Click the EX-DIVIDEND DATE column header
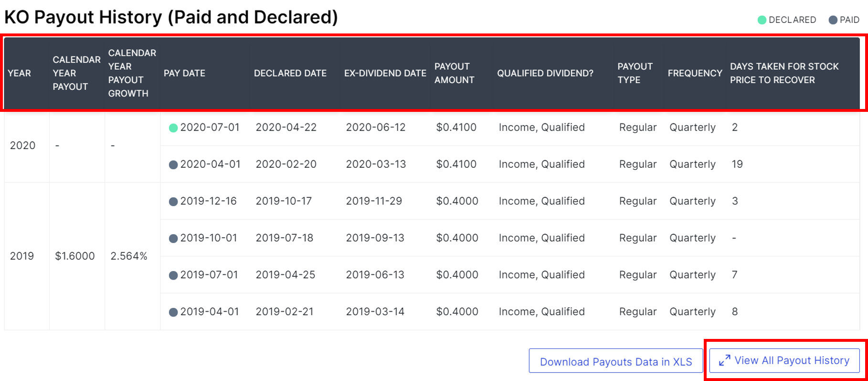Image resolution: width=868 pixels, height=381 pixels. 385,73
